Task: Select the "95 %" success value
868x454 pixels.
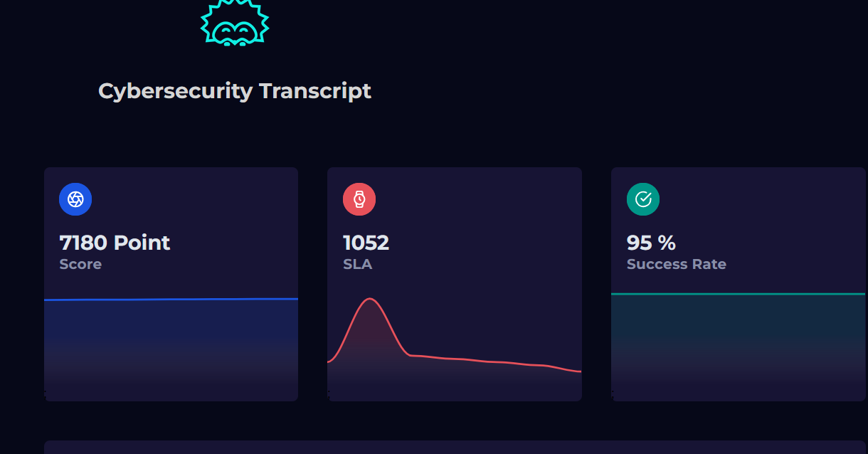Action: pos(651,243)
